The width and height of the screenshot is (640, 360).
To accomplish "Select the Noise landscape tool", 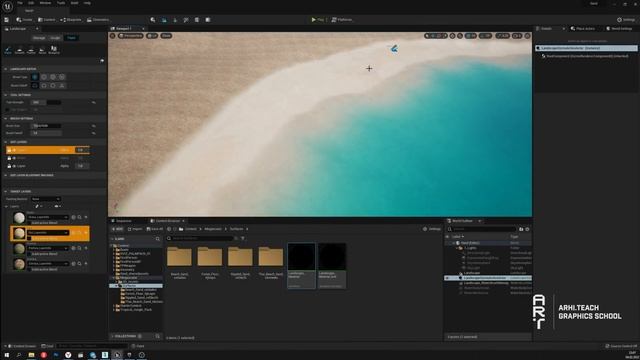I will pyautogui.click(x=42, y=50).
